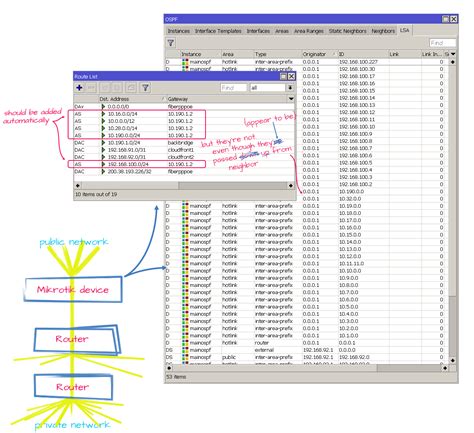Open the OSPF LSA column chooser dropdown
The height and width of the screenshot is (433, 474).
click(x=453, y=54)
